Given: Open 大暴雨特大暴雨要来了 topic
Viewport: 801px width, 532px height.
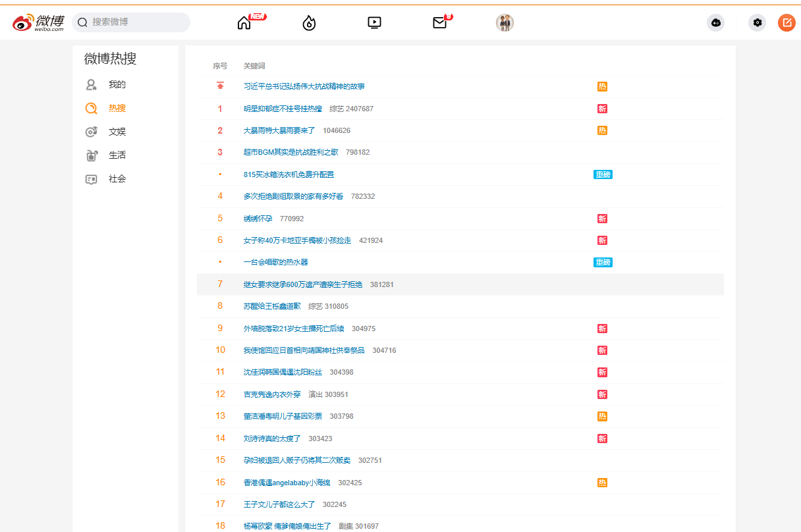Looking at the screenshot, I should pyautogui.click(x=279, y=130).
